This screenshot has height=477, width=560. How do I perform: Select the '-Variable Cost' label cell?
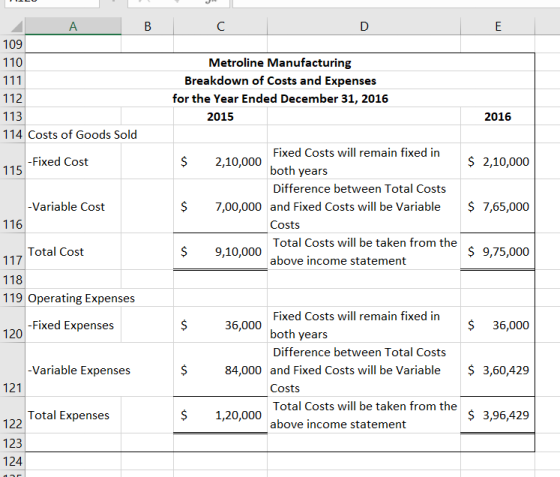73,206
